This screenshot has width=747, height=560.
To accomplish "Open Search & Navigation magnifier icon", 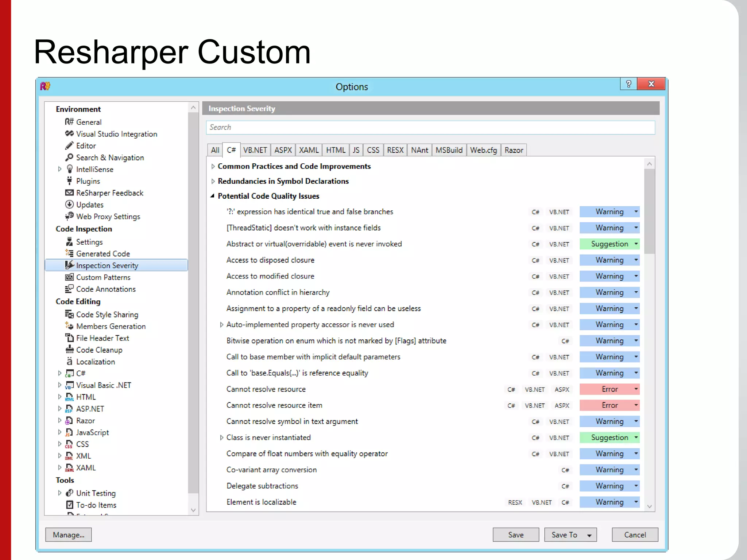I will tap(69, 157).
